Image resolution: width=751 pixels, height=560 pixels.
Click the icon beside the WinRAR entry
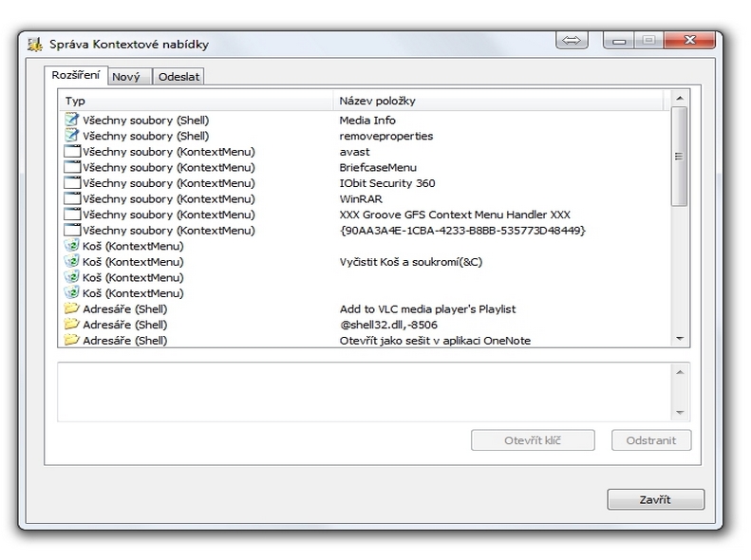72,198
